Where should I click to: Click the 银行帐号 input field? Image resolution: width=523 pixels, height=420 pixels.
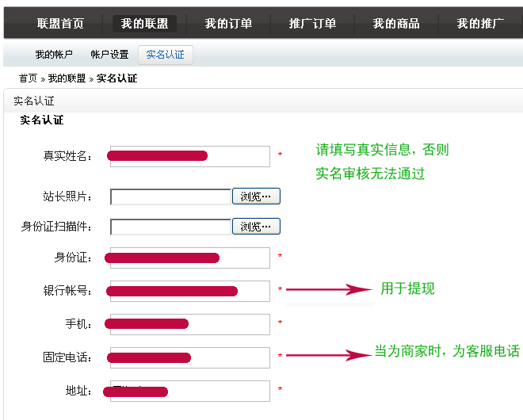(x=190, y=291)
